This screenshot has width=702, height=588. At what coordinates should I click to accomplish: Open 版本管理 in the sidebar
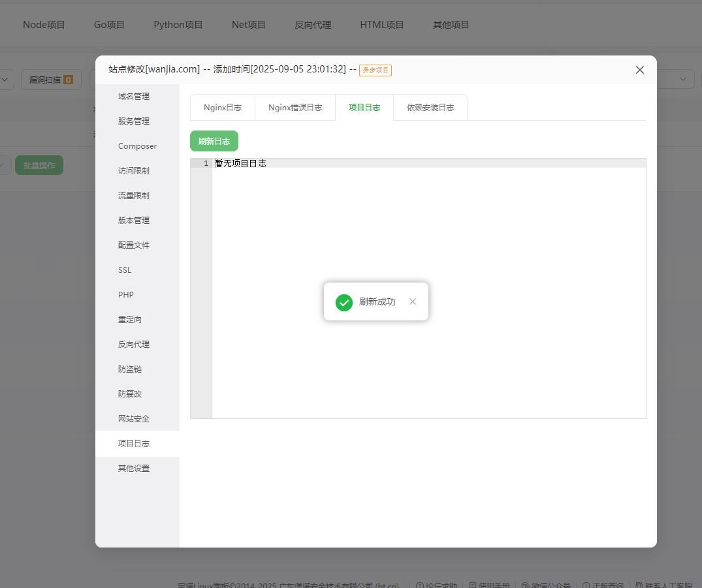[x=134, y=220]
